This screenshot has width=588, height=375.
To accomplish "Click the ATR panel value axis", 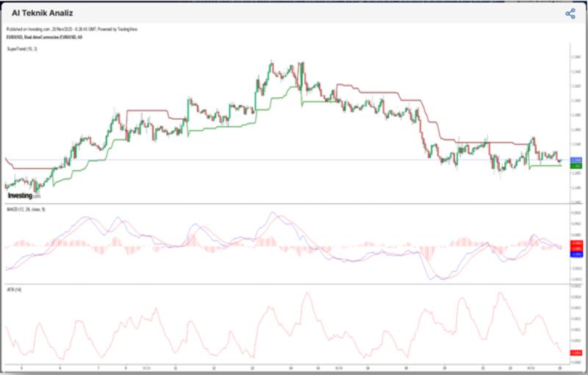I will [576, 316].
